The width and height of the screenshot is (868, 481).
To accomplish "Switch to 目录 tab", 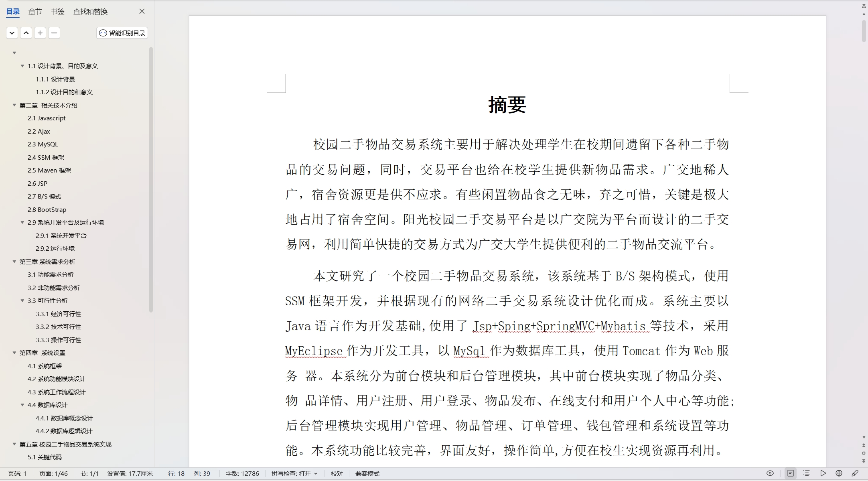I will coord(13,12).
